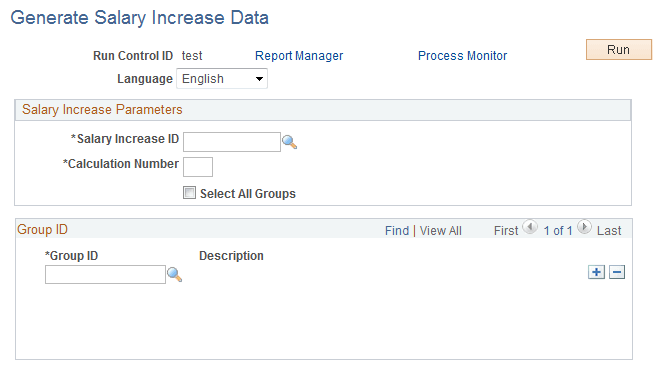This screenshot has height=365, width=657.
Task: Click the Run button
Action: 619,49
